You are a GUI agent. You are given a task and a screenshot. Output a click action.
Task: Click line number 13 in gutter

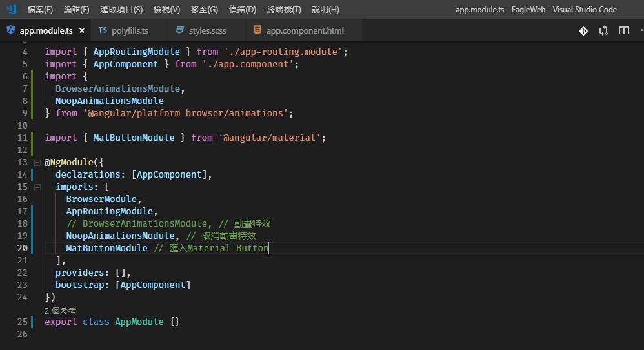tap(22, 162)
